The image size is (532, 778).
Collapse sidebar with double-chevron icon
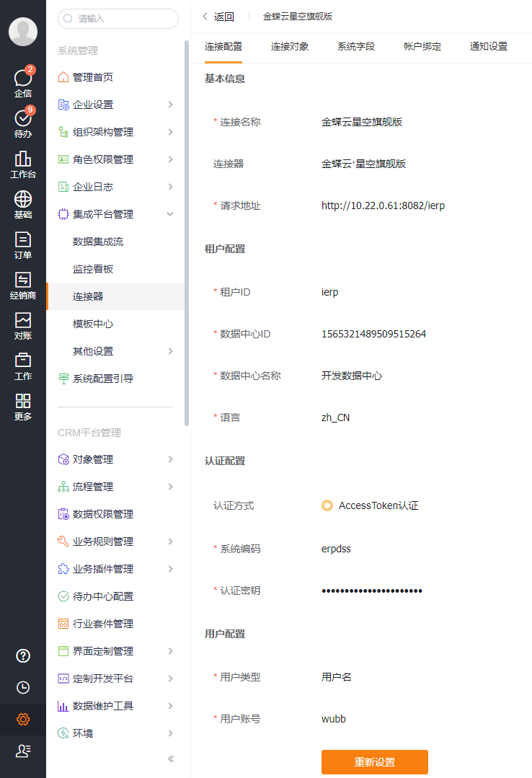coord(171,759)
